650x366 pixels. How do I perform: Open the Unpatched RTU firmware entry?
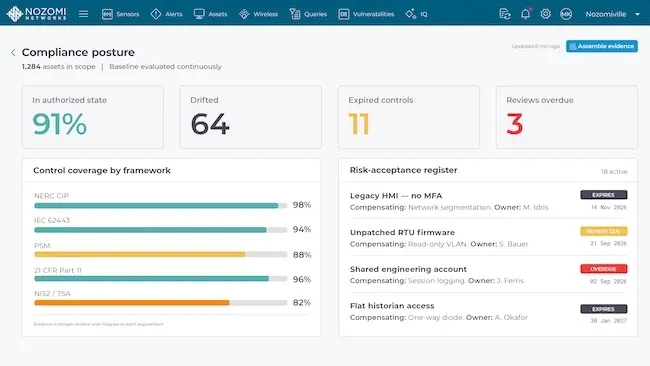tap(488, 238)
